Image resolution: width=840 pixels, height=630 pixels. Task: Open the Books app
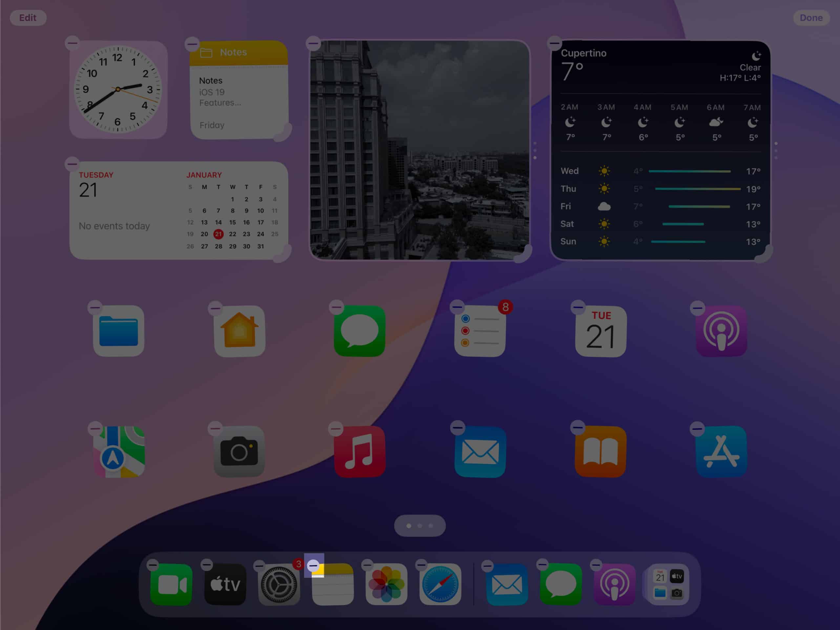tap(600, 451)
